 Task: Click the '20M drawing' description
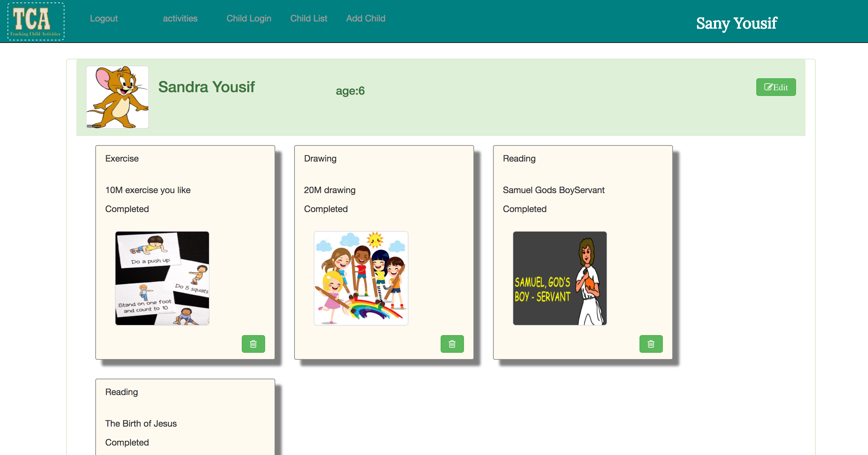[330, 190]
